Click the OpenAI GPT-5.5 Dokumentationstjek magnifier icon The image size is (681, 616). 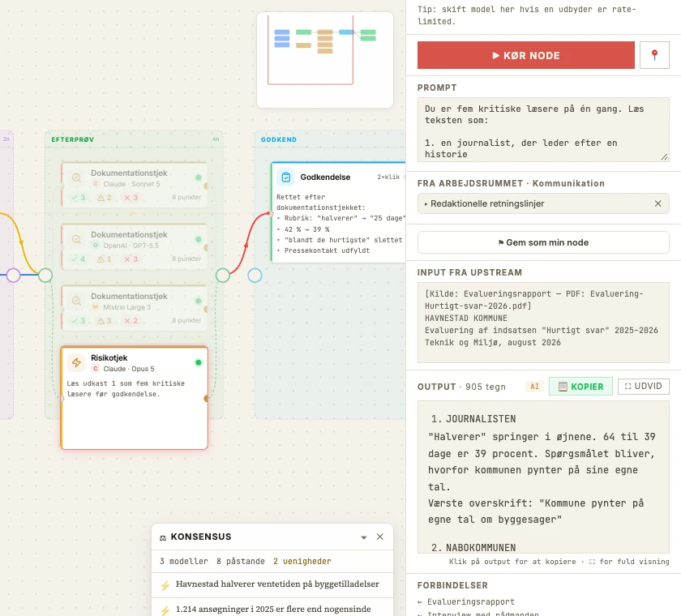pos(76,239)
